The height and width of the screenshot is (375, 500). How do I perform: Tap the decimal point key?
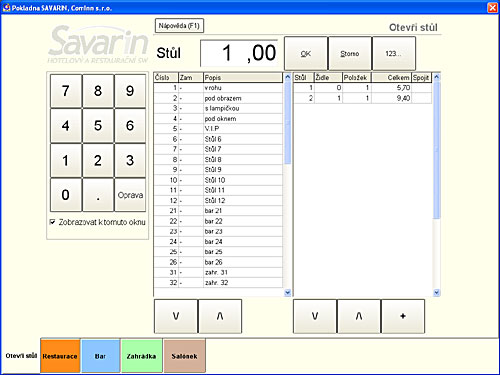pos(98,195)
